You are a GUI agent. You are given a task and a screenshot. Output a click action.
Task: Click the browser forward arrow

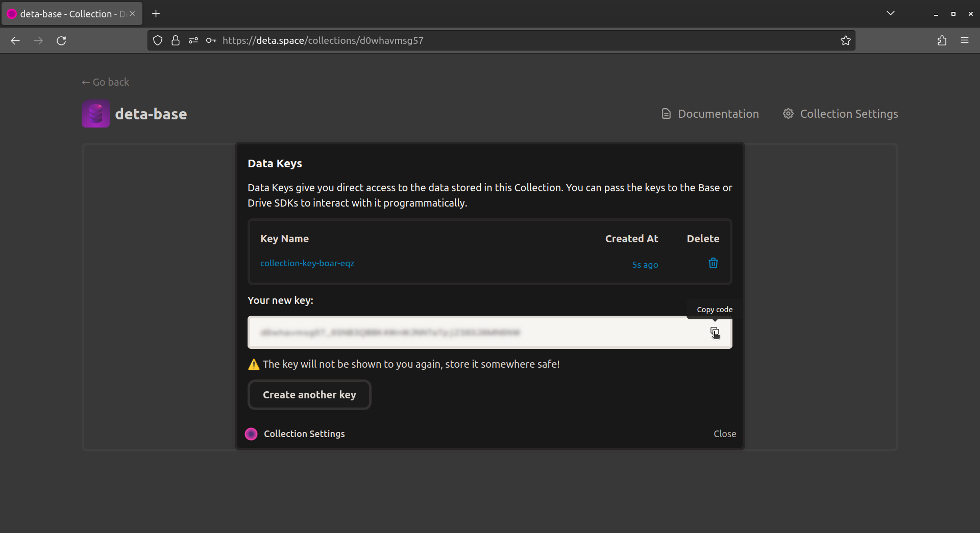click(38, 40)
